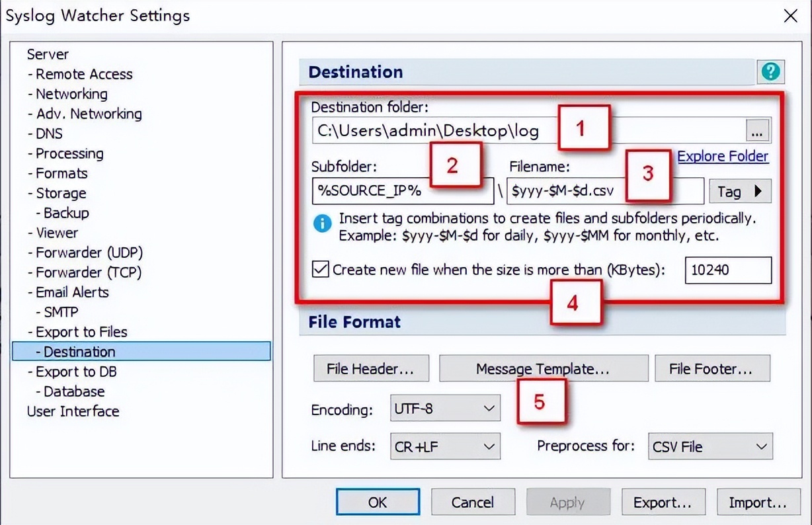The image size is (812, 525).
Task: Click the green help question mark icon
Action: pos(770,72)
